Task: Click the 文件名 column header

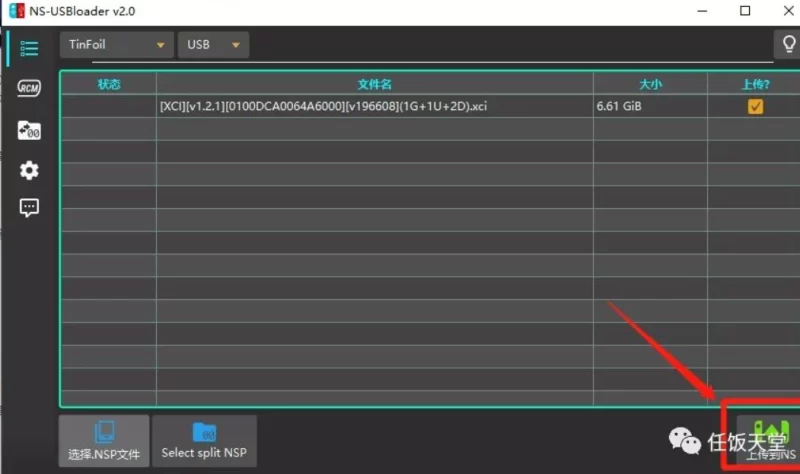Action: click(374, 84)
